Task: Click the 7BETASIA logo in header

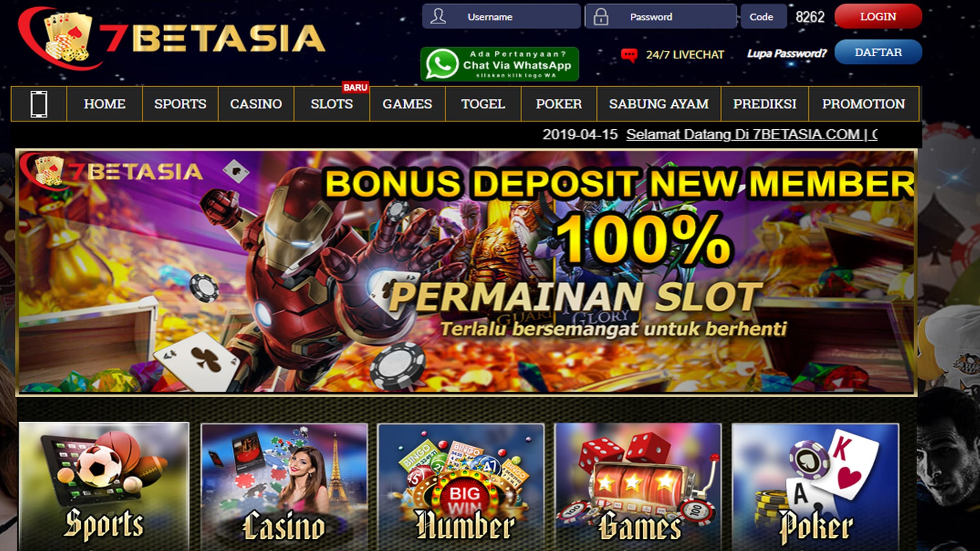Action: (x=171, y=38)
